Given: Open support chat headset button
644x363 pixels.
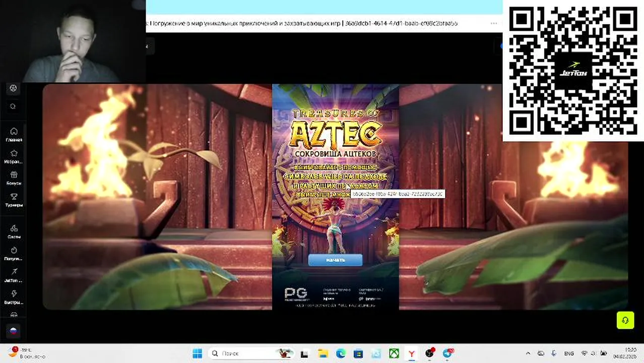Looking at the screenshot, I should pos(625,320).
